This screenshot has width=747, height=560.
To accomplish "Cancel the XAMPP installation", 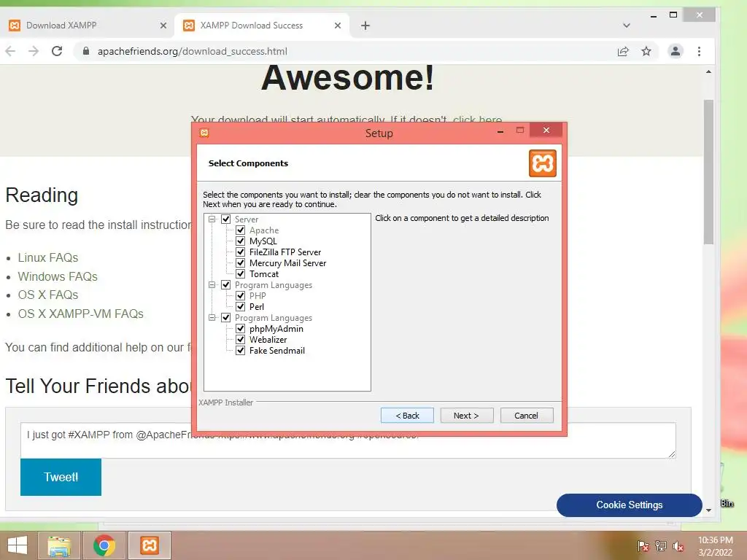I will click(x=527, y=415).
